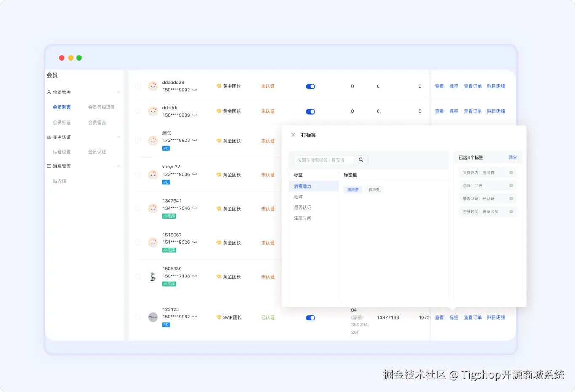Check the row checkbox for 测试
The image size is (575, 392).
coord(138,141)
